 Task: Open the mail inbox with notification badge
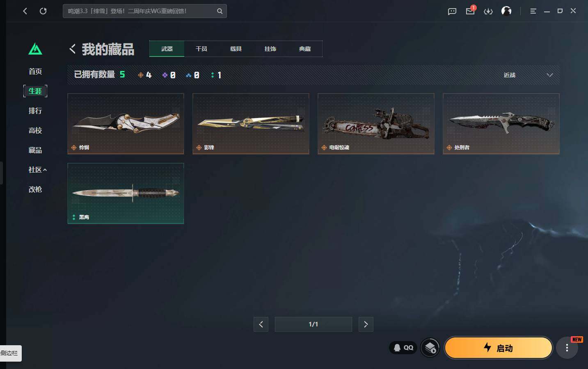click(x=470, y=11)
